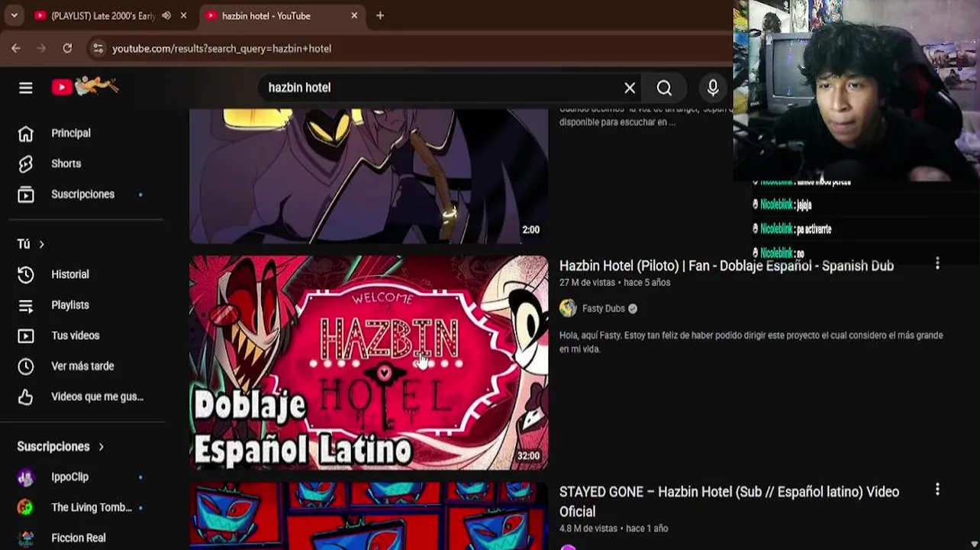
Task: Click the browser address bar URL
Action: coord(221,48)
